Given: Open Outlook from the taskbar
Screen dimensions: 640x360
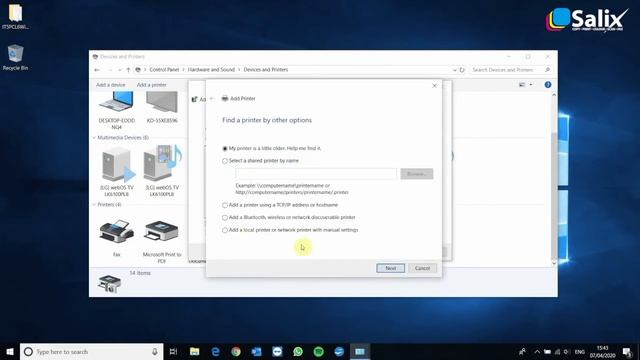Looking at the screenshot, I should point(256,351).
